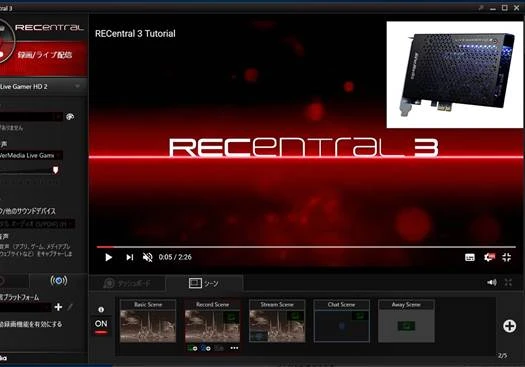Switch to the シーン tab
Screen dimensions: 525x367
[204, 283]
